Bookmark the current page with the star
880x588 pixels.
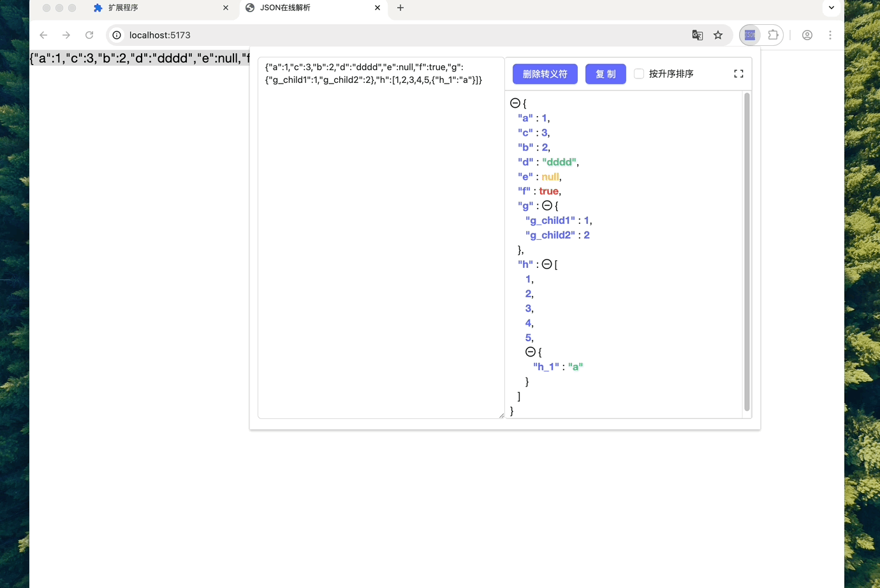[x=719, y=35]
